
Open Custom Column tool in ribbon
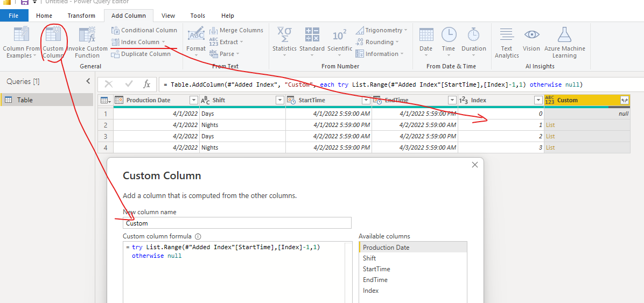[x=53, y=43]
